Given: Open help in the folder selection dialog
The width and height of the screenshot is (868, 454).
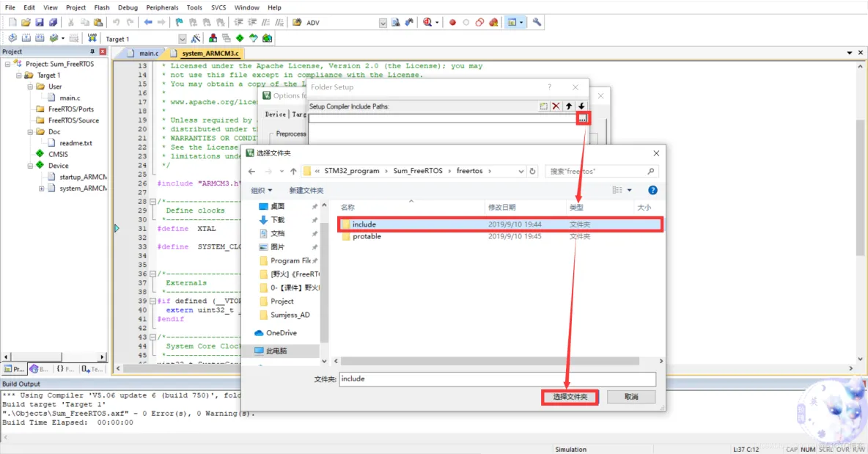Looking at the screenshot, I should click(652, 190).
